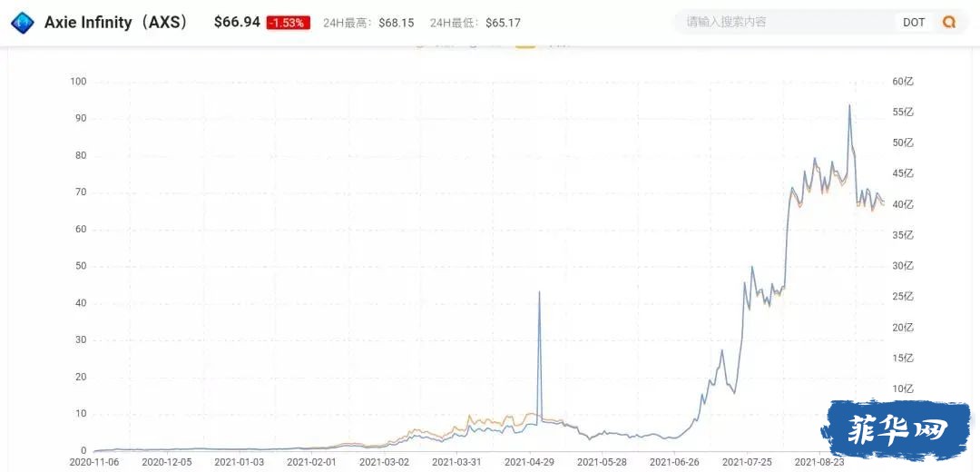Click the 50 left axis label
Image resolution: width=980 pixels, height=472 pixels.
pyautogui.click(x=82, y=266)
